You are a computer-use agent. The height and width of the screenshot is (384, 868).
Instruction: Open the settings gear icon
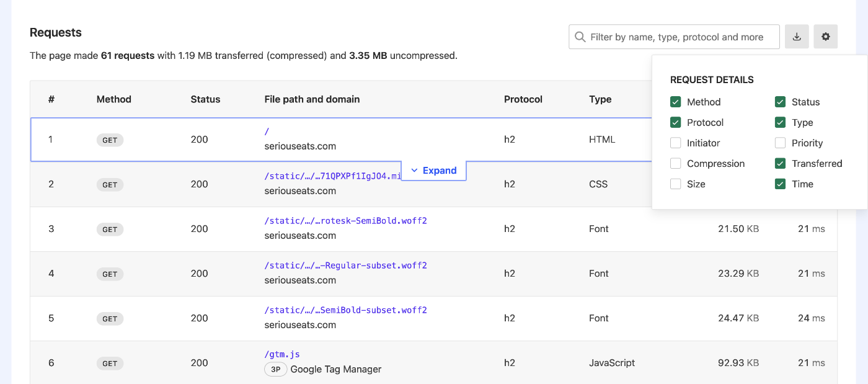click(826, 37)
